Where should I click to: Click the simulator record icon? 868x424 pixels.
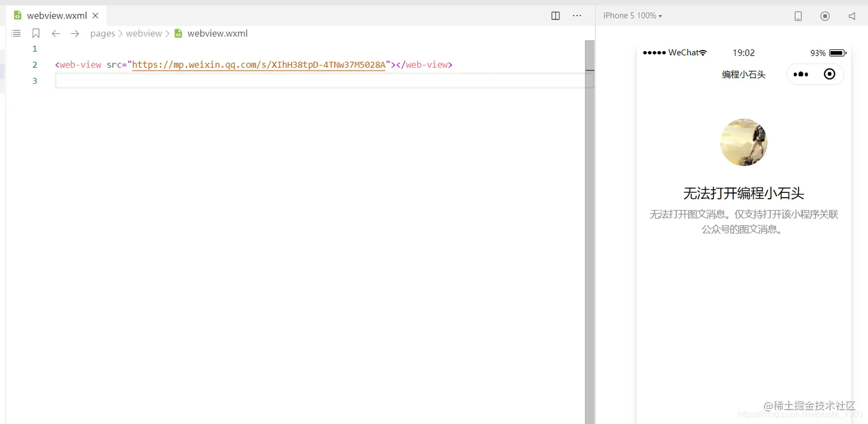(x=825, y=16)
